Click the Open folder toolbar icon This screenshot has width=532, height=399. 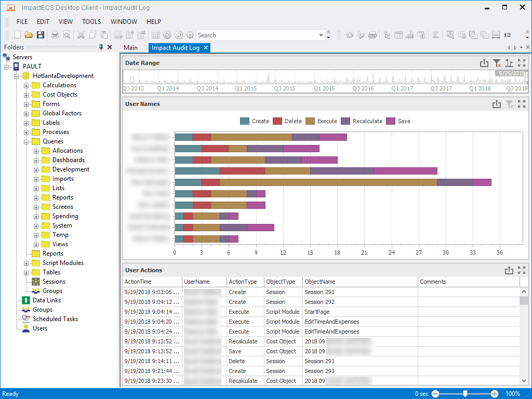pos(29,35)
